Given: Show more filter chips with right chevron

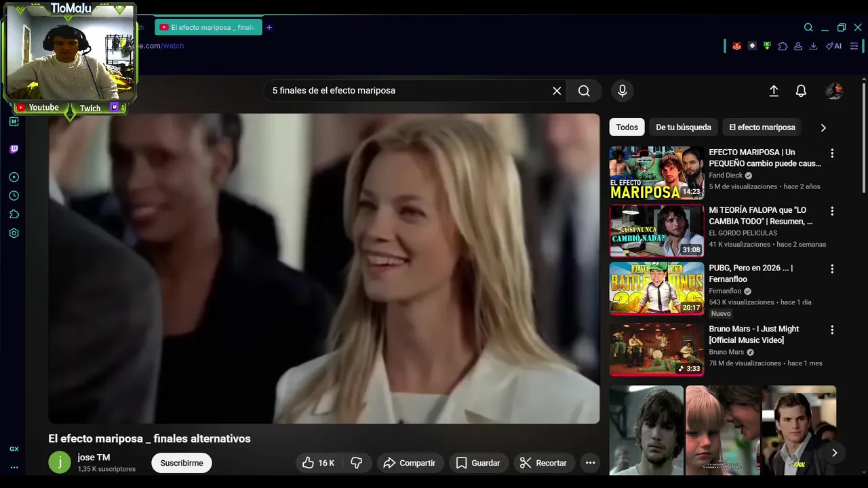Looking at the screenshot, I should [x=823, y=127].
